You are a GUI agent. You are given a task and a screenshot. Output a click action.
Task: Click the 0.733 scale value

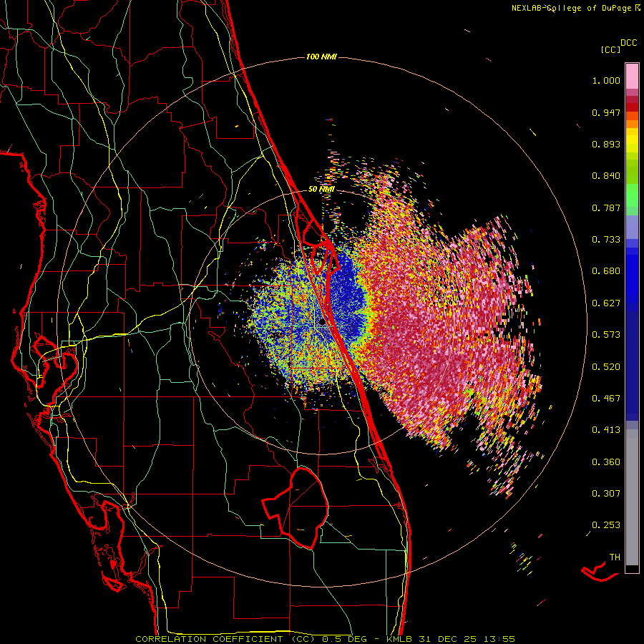point(606,240)
